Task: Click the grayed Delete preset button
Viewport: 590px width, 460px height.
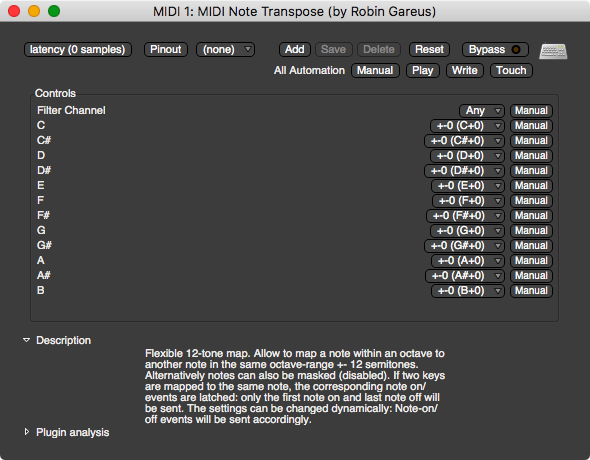Action: (379, 50)
